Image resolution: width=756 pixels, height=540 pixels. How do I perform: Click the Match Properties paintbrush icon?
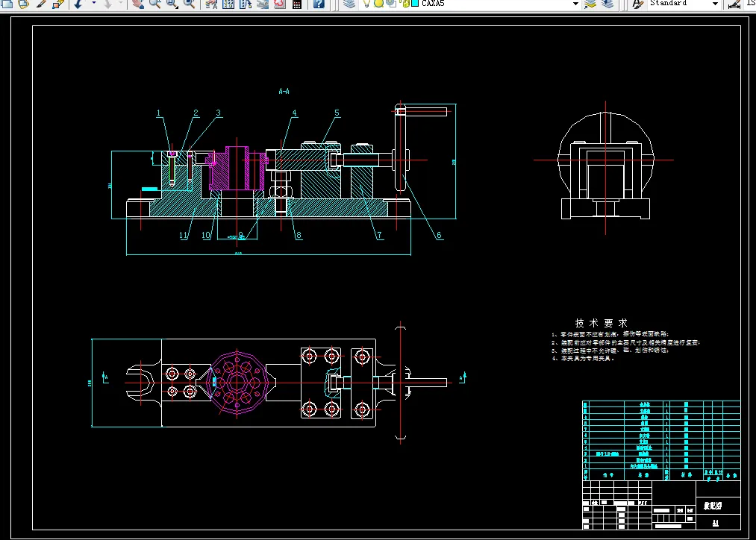coord(41,4)
